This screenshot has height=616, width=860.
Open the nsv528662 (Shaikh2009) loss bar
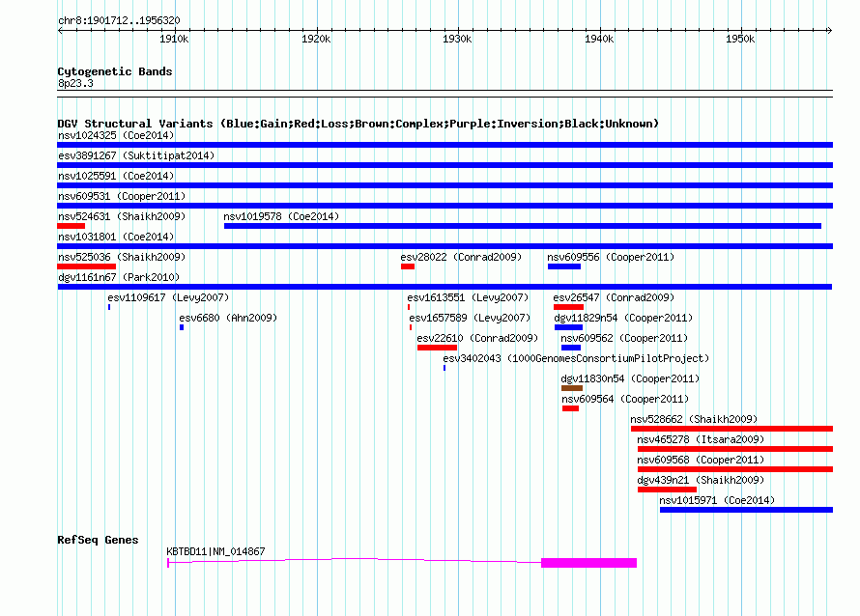point(732,429)
